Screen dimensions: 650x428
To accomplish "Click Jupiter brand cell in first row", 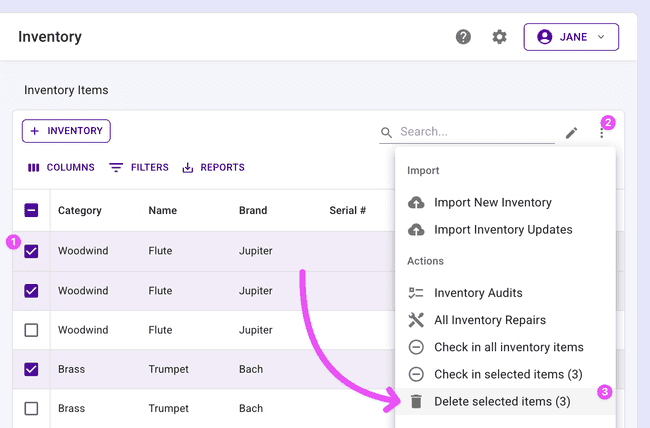I will (256, 251).
